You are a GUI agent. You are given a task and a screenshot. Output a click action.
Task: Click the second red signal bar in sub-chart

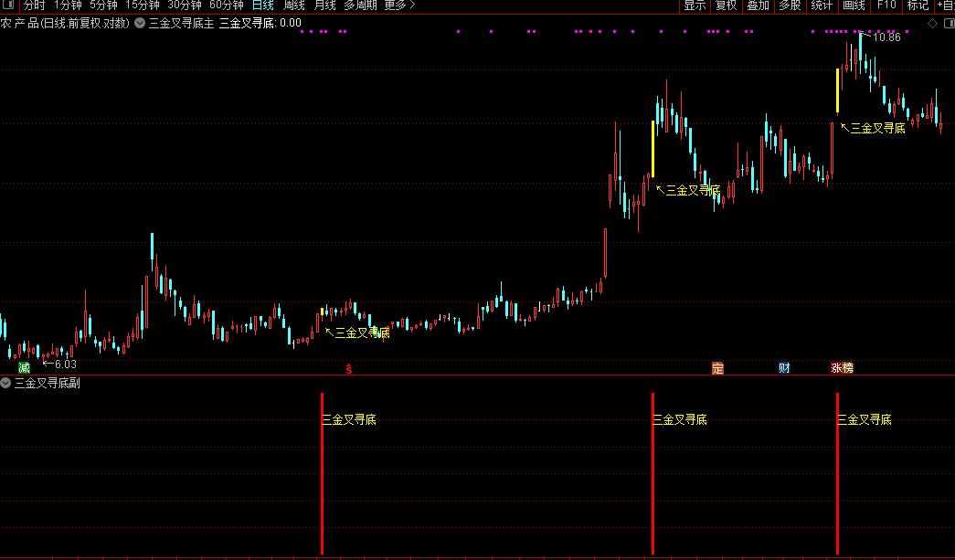[653, 473]
